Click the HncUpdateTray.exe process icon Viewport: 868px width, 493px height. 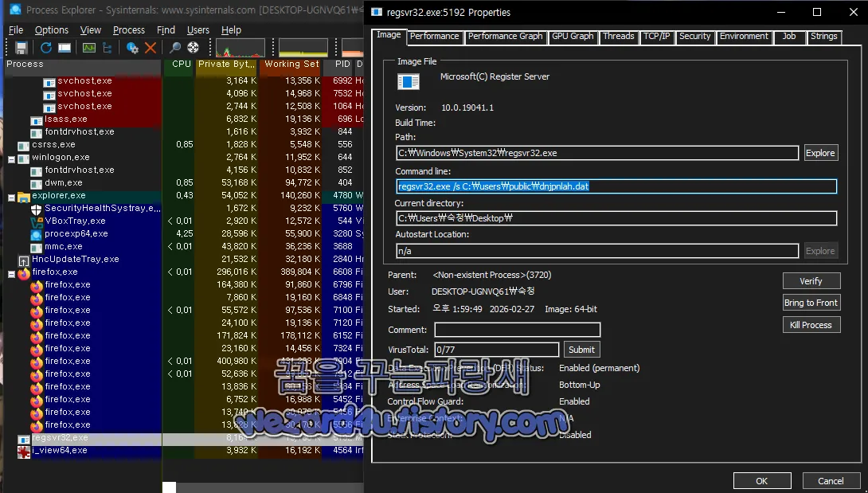click(23, 260)
